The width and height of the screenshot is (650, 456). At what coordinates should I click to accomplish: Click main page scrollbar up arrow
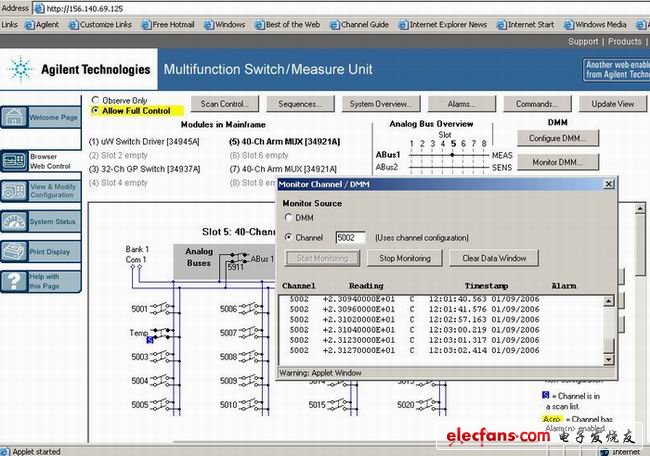pos(640,209)
